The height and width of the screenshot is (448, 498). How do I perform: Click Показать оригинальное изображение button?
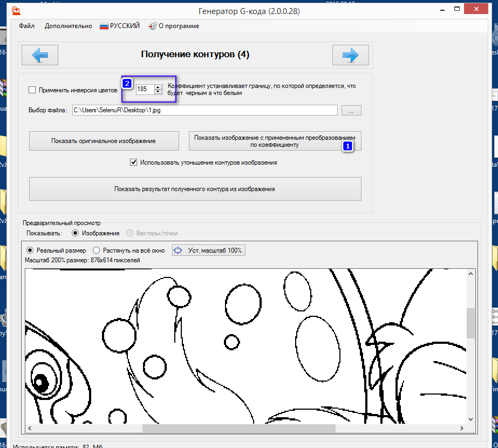104,141
